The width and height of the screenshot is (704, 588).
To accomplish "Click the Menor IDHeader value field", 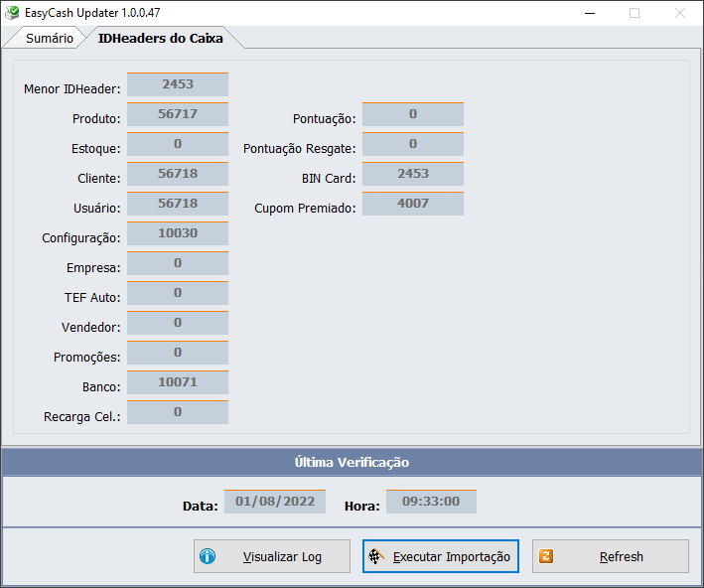I will [x=178, y=84].
